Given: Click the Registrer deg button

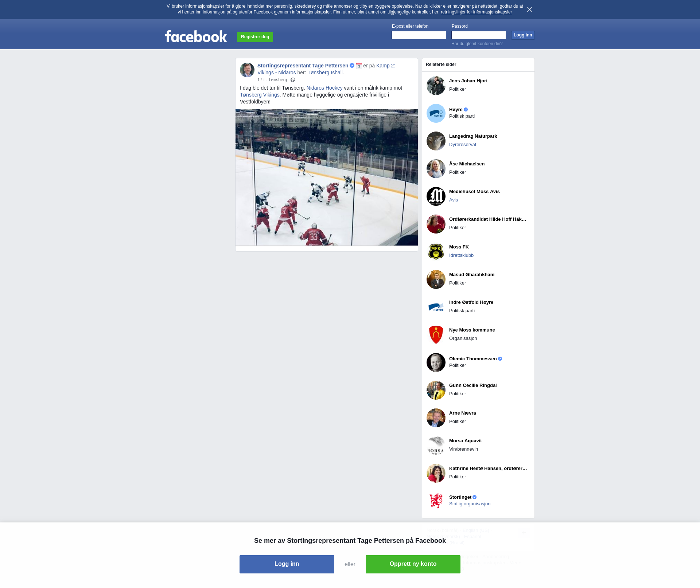Looking at the screenshot, I should 255,37.
